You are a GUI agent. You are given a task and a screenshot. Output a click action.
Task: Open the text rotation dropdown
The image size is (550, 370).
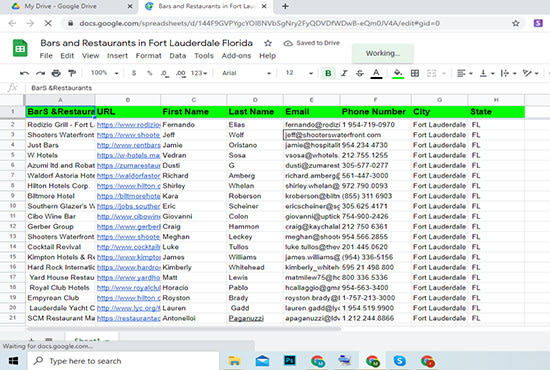(x=530, y=73)
